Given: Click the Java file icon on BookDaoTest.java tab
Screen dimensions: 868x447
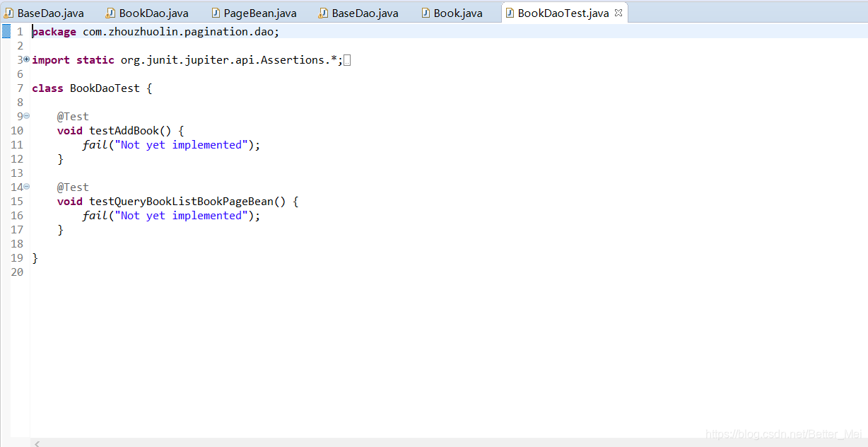Looking at the screenshot, I should click(510, 13).
